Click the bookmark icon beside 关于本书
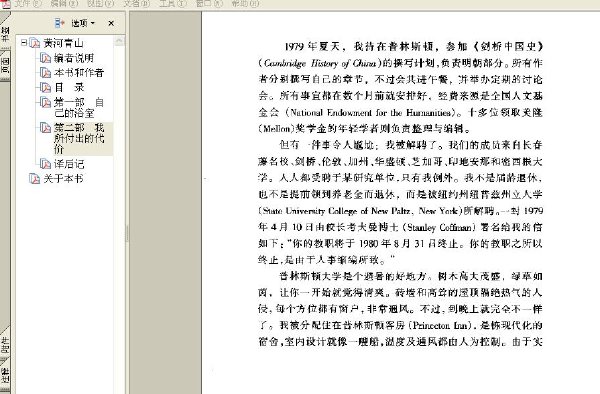This screenshot has height=394, width=600. click(x=34, y=179)
